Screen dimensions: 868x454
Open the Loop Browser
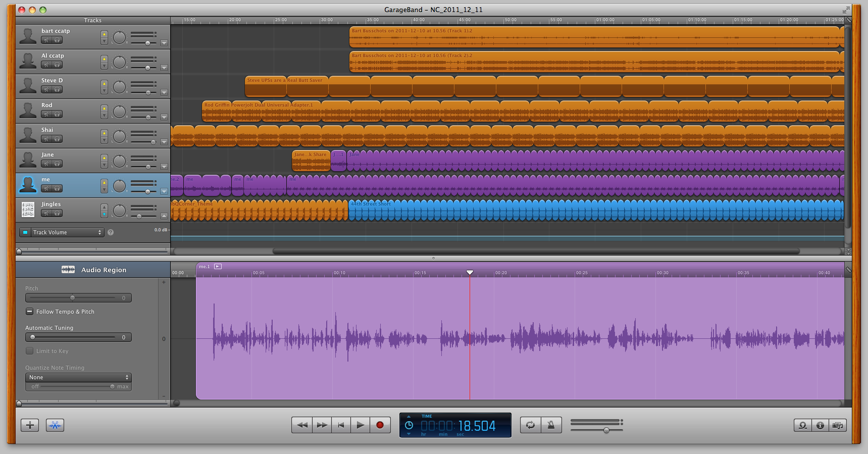pyautogui.click(x=802, y=425)
